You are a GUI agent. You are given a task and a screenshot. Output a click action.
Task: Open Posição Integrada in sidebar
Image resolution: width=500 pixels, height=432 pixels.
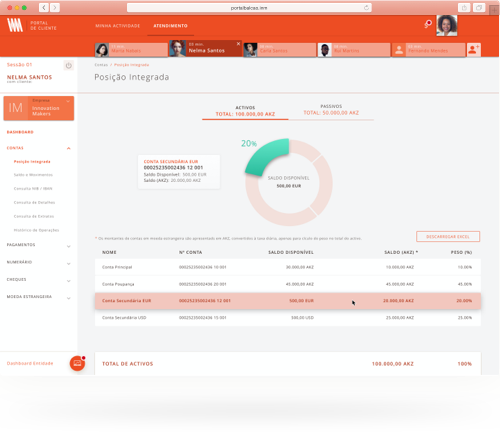click(32, 162)
